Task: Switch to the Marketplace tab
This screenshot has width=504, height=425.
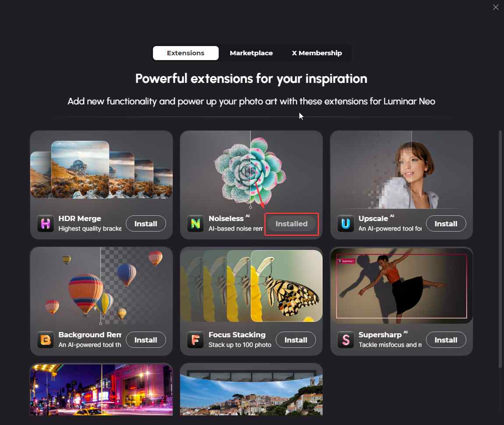Action: point(251,53)
